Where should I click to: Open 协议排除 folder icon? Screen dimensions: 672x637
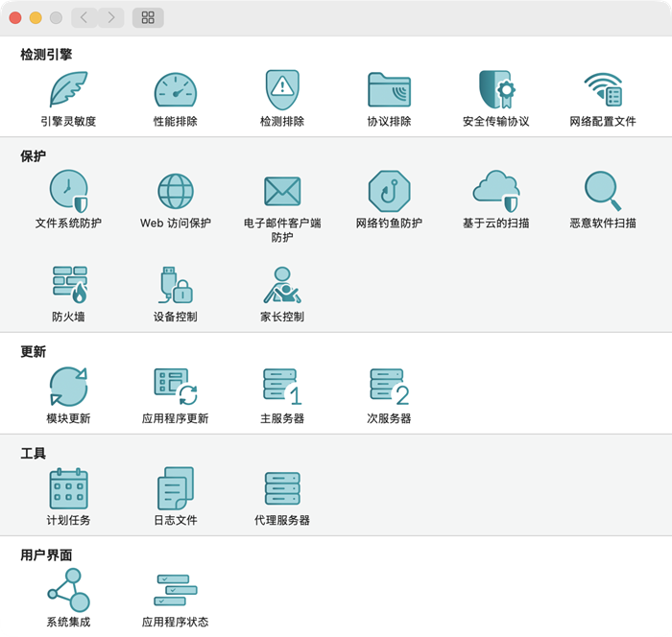pyautogui.click(x=389, y=89)
